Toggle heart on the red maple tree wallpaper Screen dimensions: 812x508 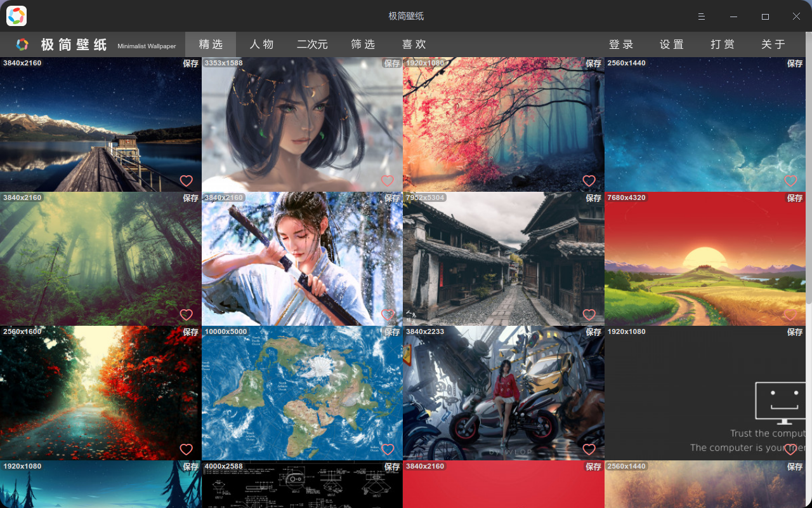589,181
